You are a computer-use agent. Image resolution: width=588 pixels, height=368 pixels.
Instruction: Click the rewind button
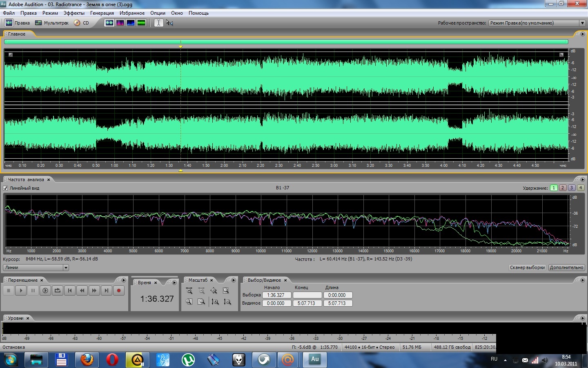click(x=82, y=290)
